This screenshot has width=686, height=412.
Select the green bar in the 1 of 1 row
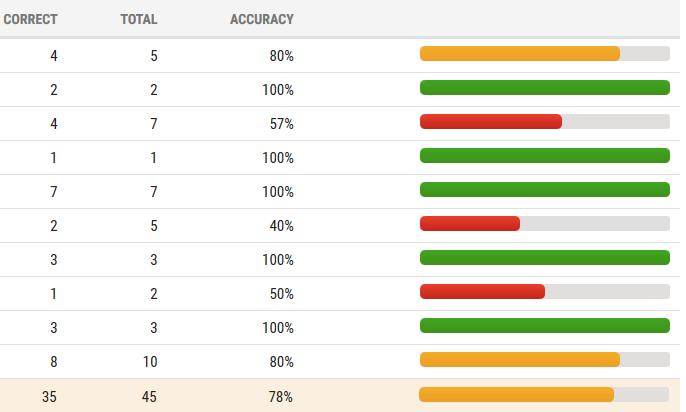tap(544, 156)
